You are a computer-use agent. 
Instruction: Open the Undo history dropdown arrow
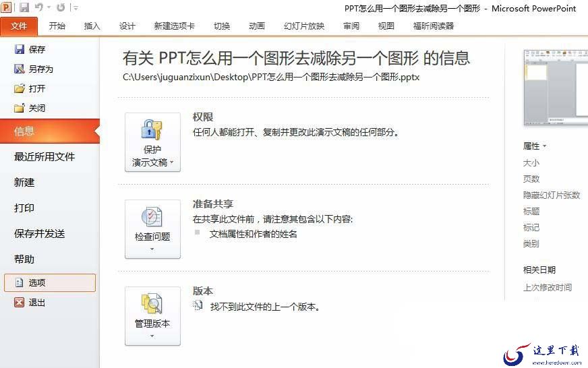49,7
